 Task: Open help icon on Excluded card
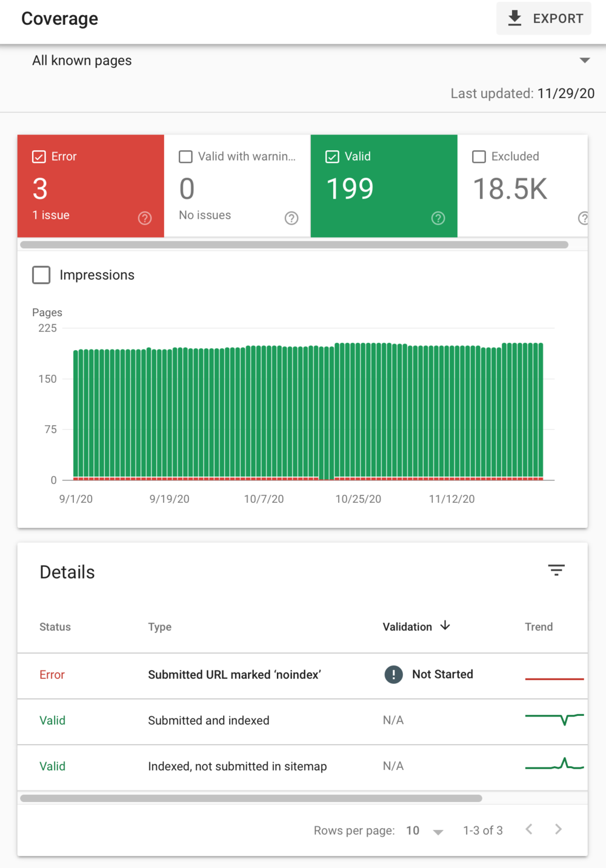[584, 218]
